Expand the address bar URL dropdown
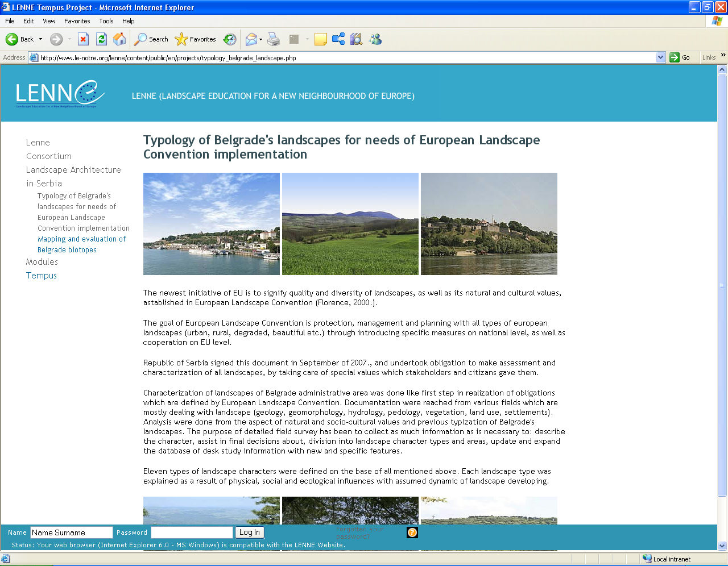This screenshot has width=728, height=566. pos(660,57)
